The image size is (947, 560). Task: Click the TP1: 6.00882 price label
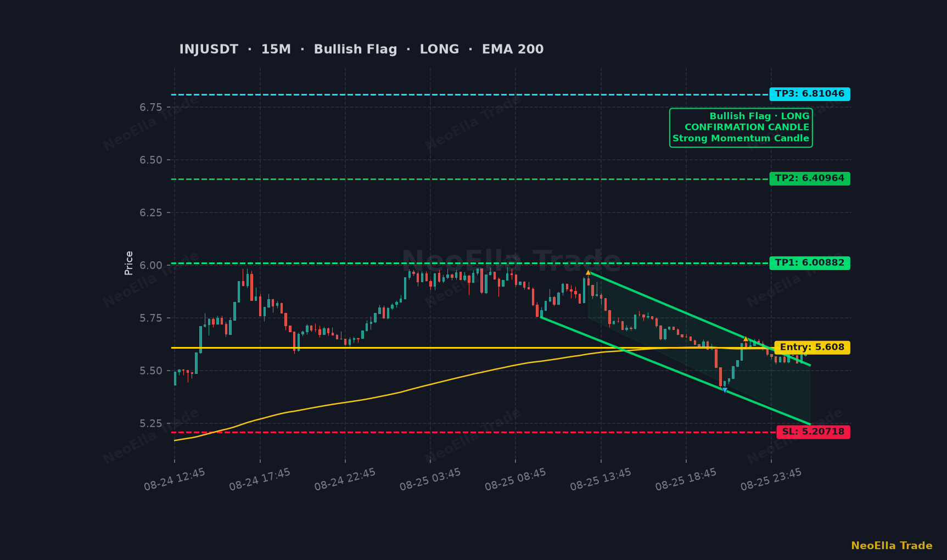point(810,263)
